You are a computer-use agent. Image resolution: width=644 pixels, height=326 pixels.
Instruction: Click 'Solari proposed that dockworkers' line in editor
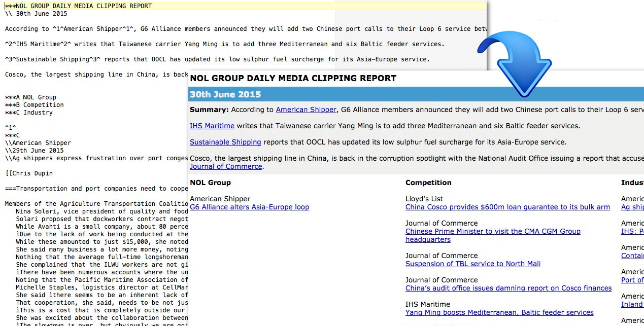102,219
